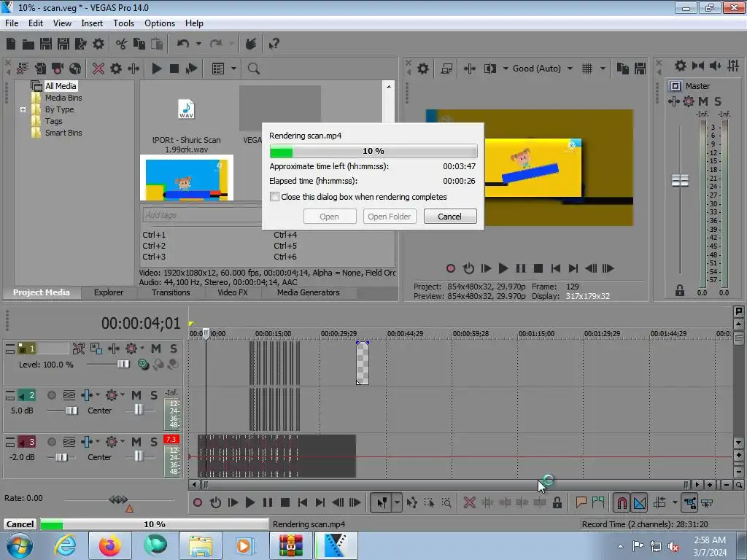The width and height of the screenshot is (747, 560).
Task: Click the Lock event padlock icon
Action: point(557,502)
